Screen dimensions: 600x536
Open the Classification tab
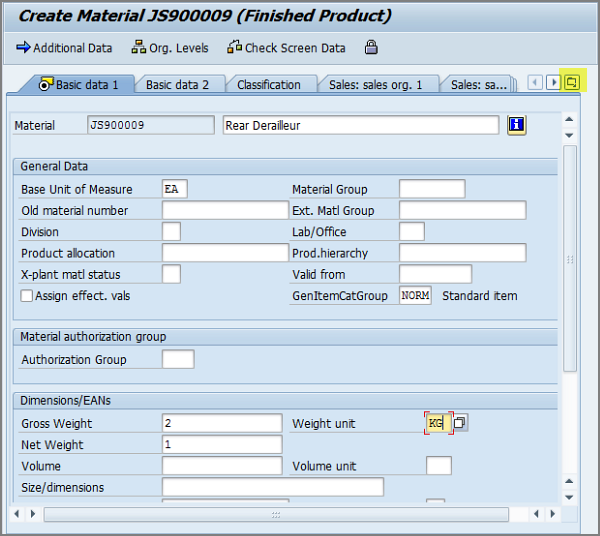269,85
